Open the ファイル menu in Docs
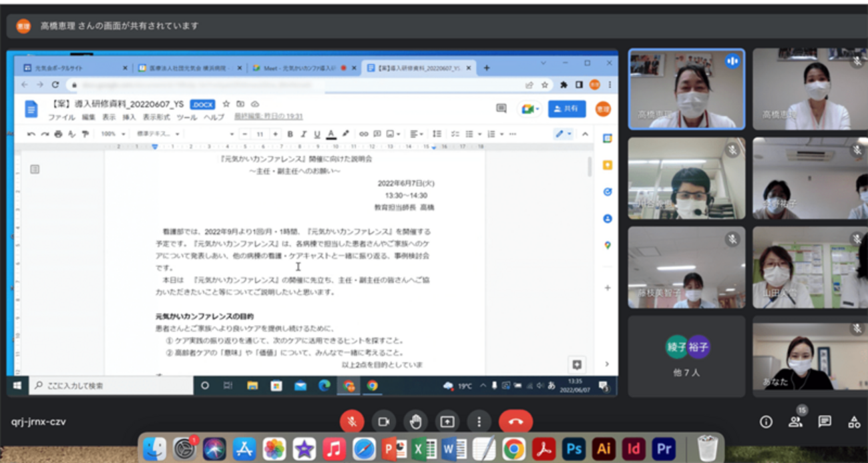This screenshot has height=463, width=868. (x=61, y=117)
